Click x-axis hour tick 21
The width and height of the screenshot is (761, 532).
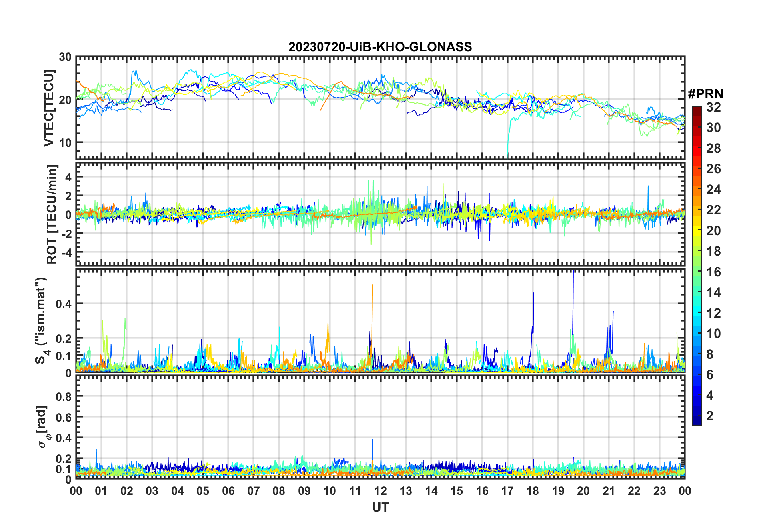point(609,491)
